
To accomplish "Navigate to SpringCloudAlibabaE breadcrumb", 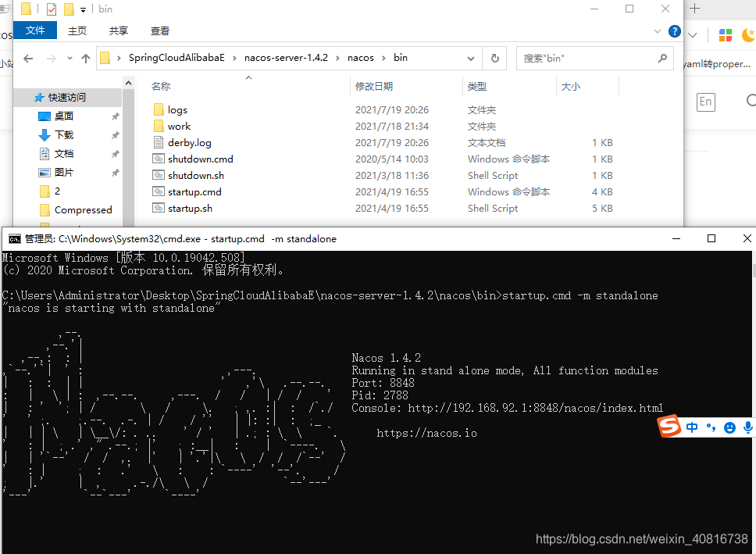I will pyautogui.click(x=177, y=58).
